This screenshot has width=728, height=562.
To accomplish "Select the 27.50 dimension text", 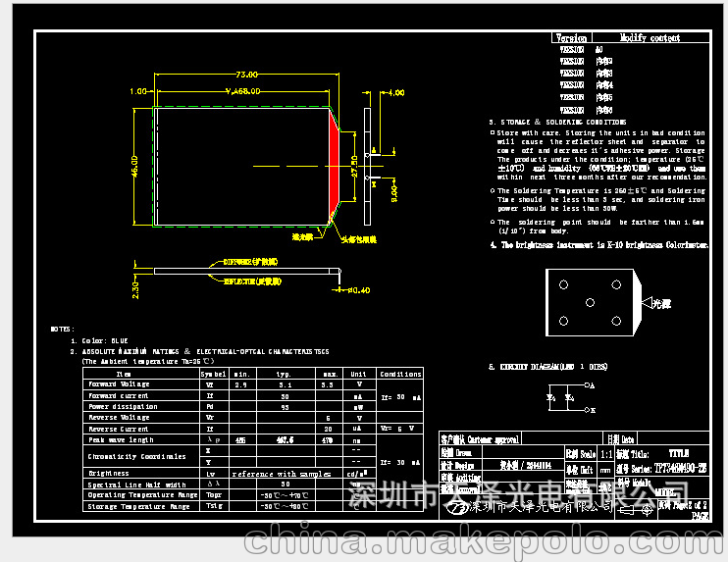I will click(354, 167).
